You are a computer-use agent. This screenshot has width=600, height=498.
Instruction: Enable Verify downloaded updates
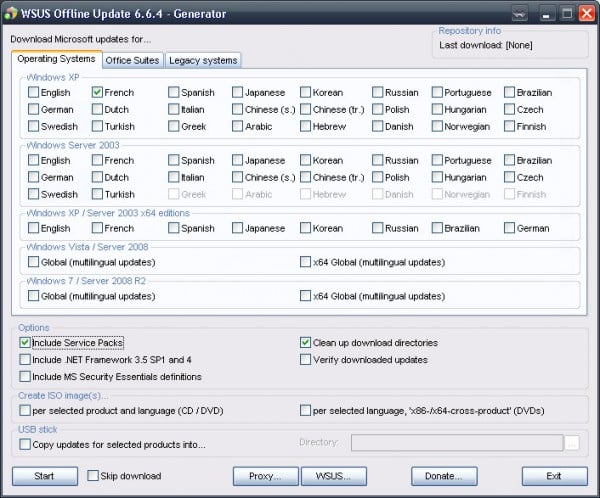point(305,359)
